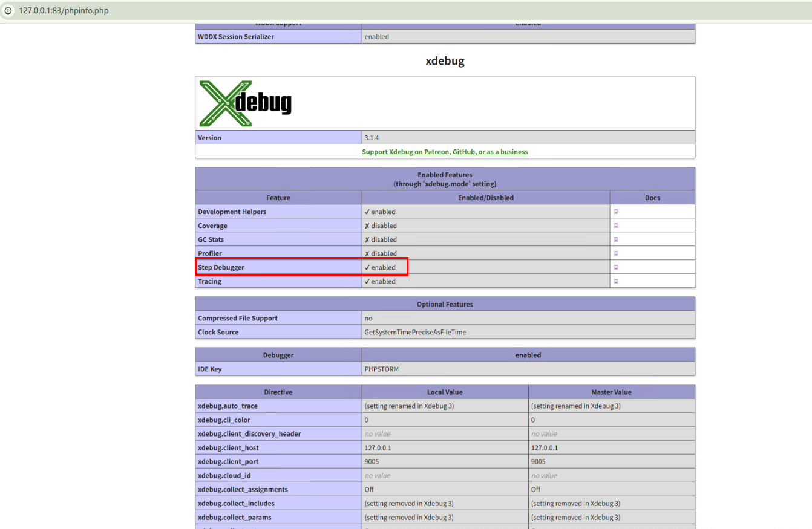The image size is (812, 529).
Task: Click the master value 9005 of client_port
Action: [x=538, y=461]
